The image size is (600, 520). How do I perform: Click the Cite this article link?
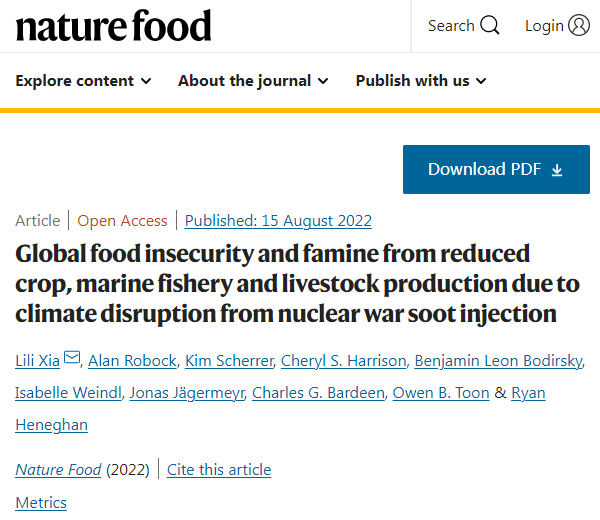pyautogui.click(x=219, y=469)
